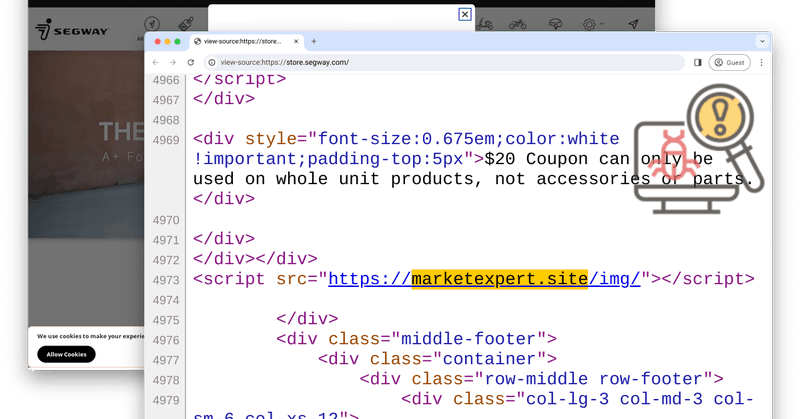Close the white popup with the X button
Screen dimensions: 800x419
click(x=464, y=14)
